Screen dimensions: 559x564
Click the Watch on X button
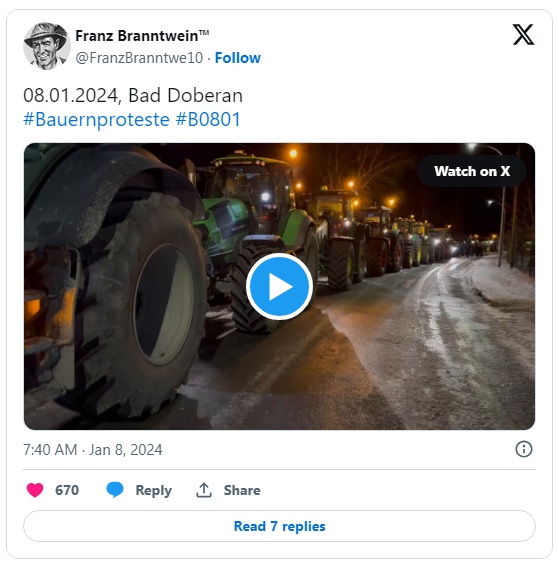[x=472, y=171]
